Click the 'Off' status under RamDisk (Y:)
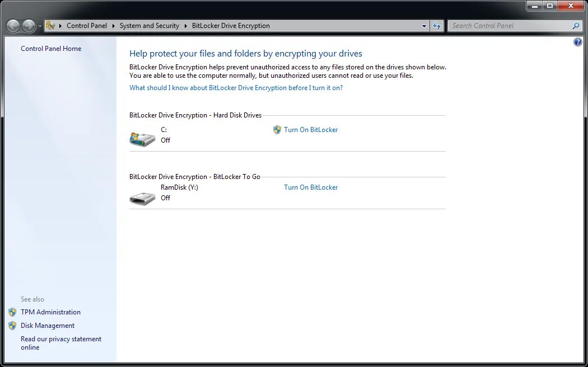The image size is (588, 367). pos(165,197)
